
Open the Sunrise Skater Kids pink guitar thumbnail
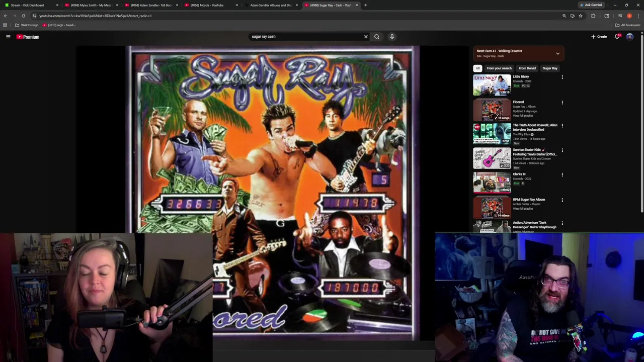(x=492, y=158)
